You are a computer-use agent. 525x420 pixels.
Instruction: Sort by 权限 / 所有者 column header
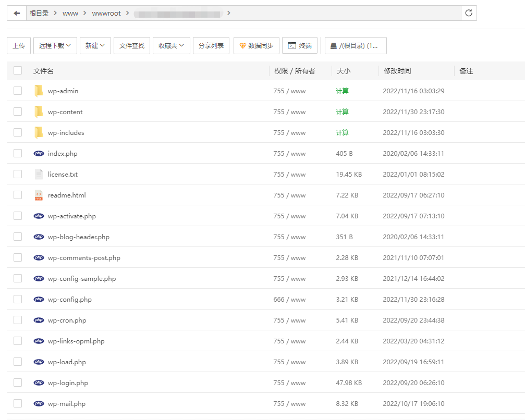(295, 71)
